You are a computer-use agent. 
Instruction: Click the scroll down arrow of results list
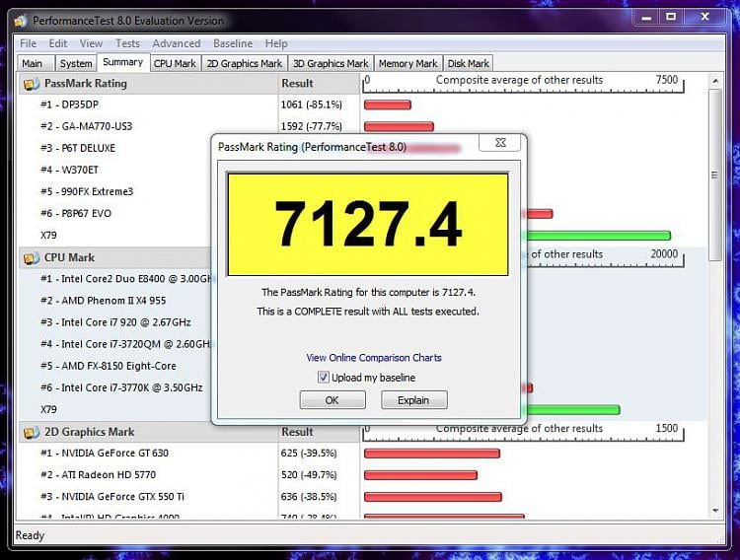point(715,511)
